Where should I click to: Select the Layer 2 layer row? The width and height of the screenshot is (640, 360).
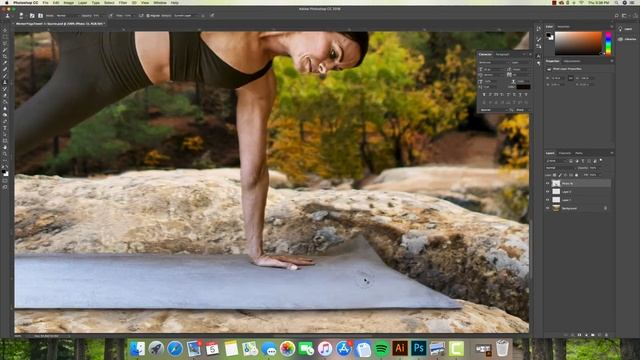coord(579,191)
